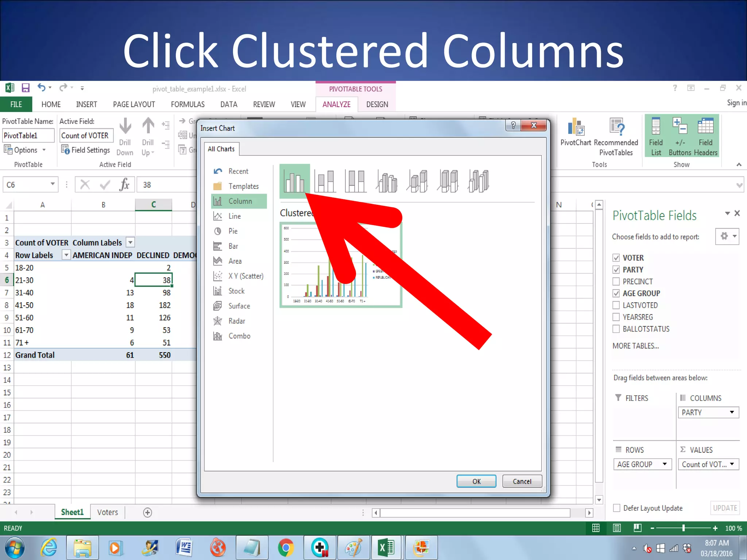
Task: Click Sign in at top right
Action: coord(736,102)
